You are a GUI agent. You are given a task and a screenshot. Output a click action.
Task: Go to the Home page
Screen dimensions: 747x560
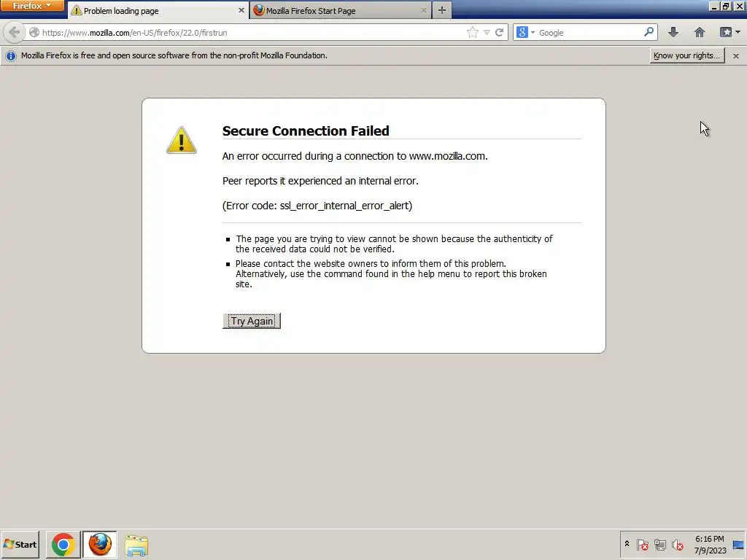pyautogui.click(x=700, y=32)
